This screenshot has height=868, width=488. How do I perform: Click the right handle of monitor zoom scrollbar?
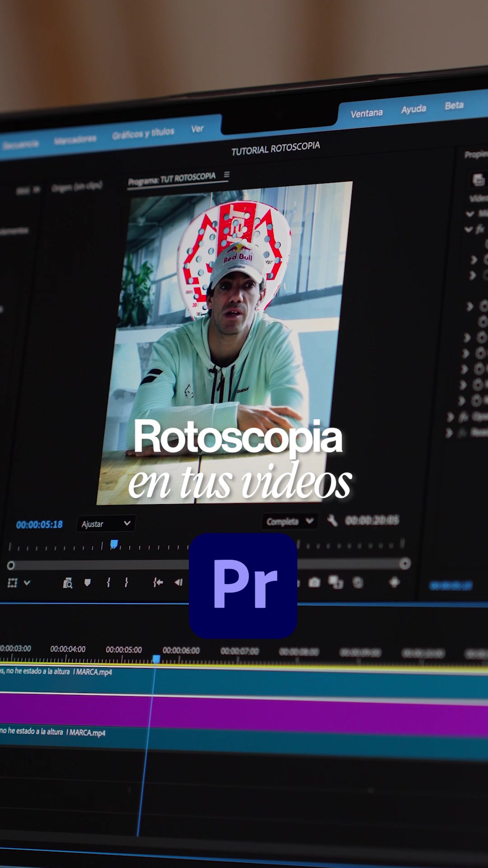(x=405, y=563)
